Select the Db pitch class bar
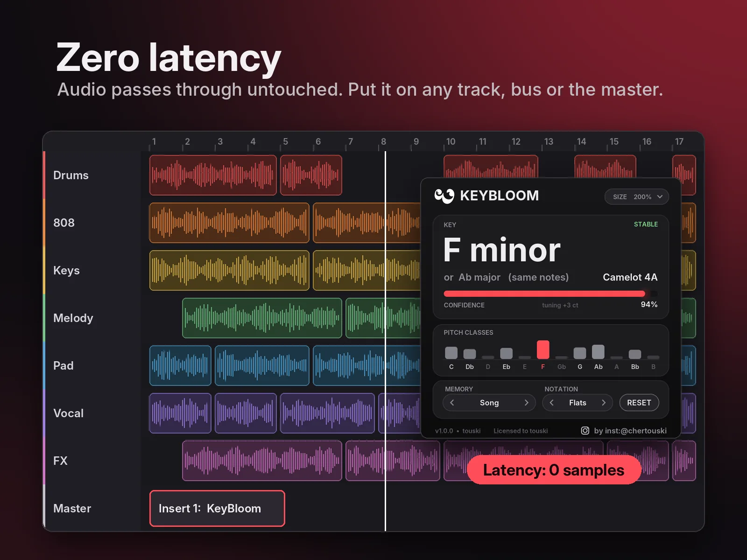 click(x=470, y=353)
